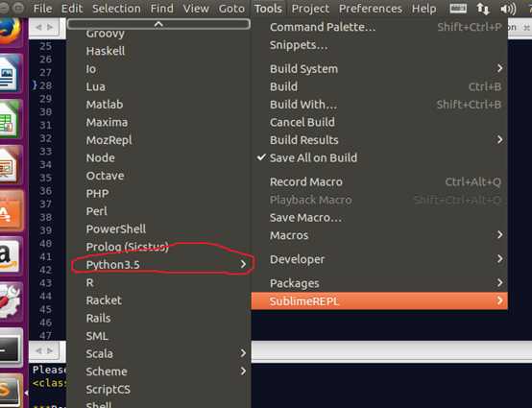Viewport: 532px width, 408px height.
Task: Expand the Scheme submenu
Action: [158, 372]
